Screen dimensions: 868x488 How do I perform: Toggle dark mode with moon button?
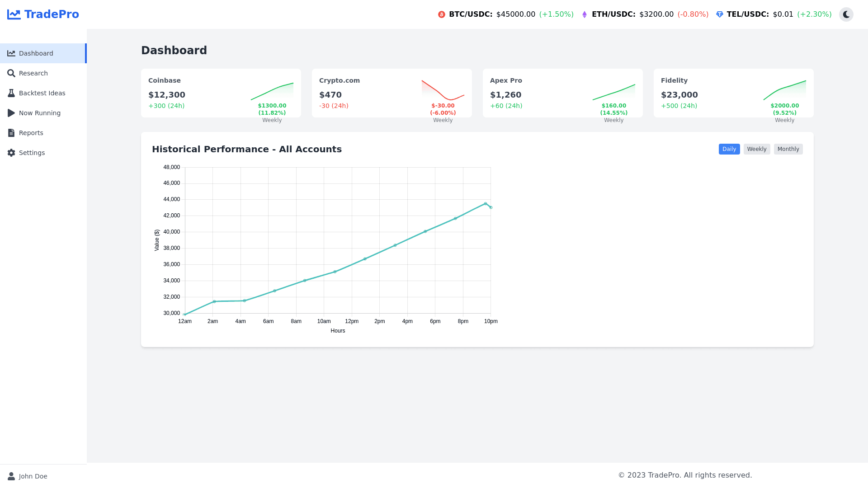tap(846, 14)
